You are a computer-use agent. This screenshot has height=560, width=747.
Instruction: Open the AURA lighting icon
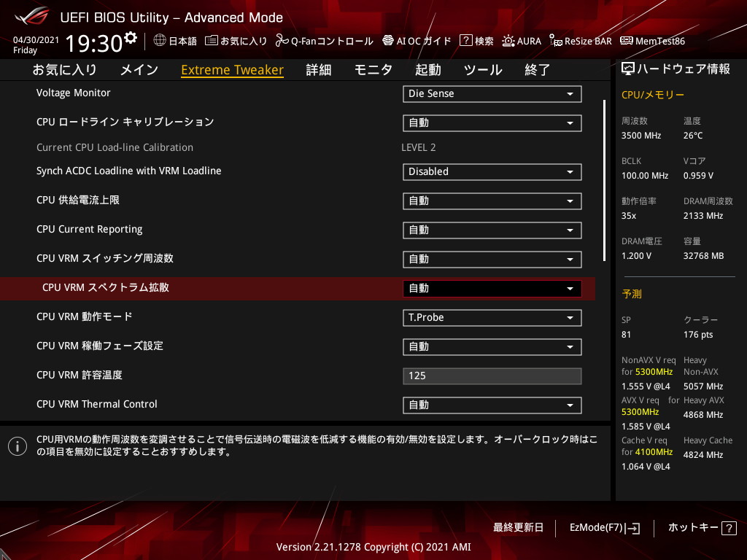[x=508, y=41]
